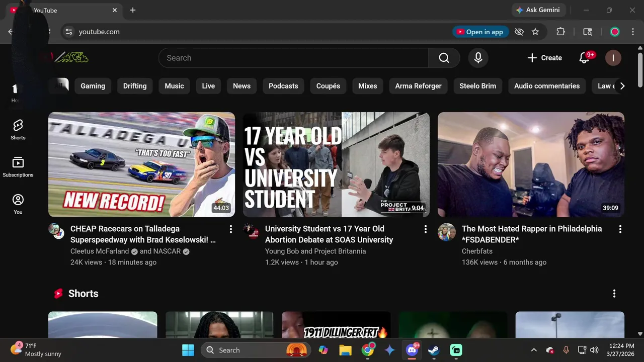
Task: Select the News chip
Action: tap(242, 86)
